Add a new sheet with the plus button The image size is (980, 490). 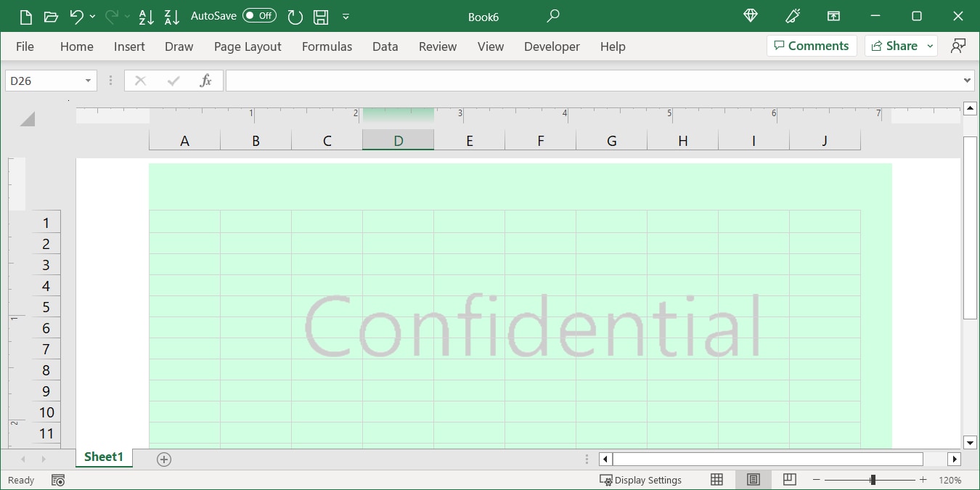(x=164, y=459)
